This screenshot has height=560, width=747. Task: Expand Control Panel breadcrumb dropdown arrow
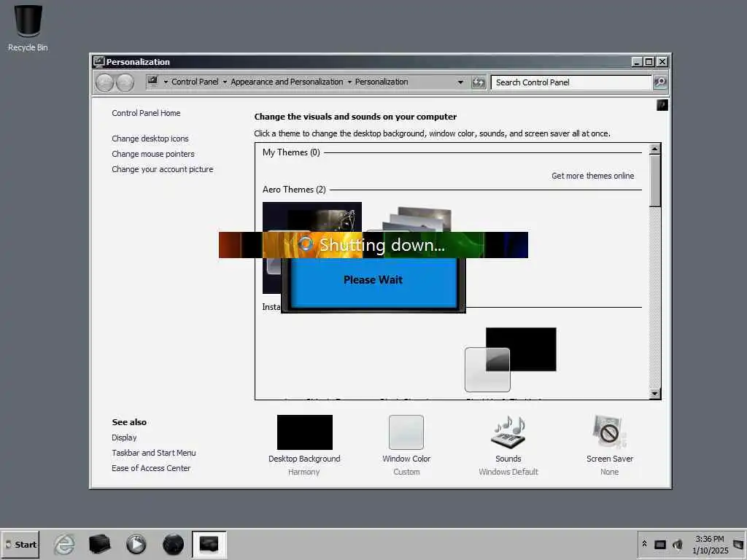pos(166,82)
